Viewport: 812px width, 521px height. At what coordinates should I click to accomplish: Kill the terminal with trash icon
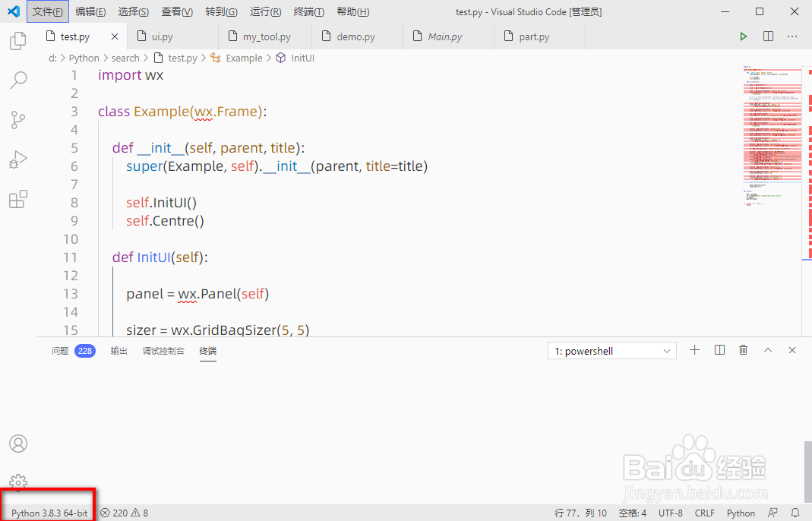pyautogui.click(x=743, y=350)
